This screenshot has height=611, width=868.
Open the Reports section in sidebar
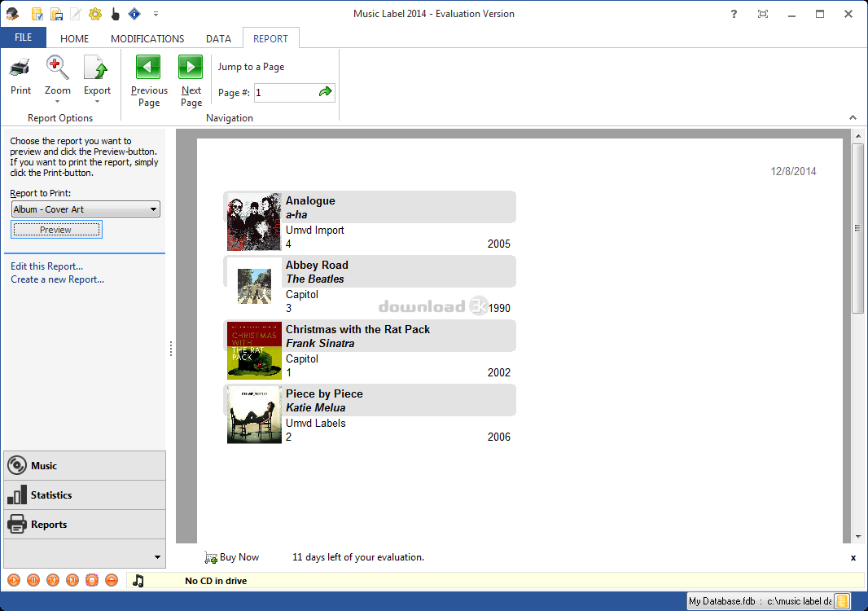point(85,525)
